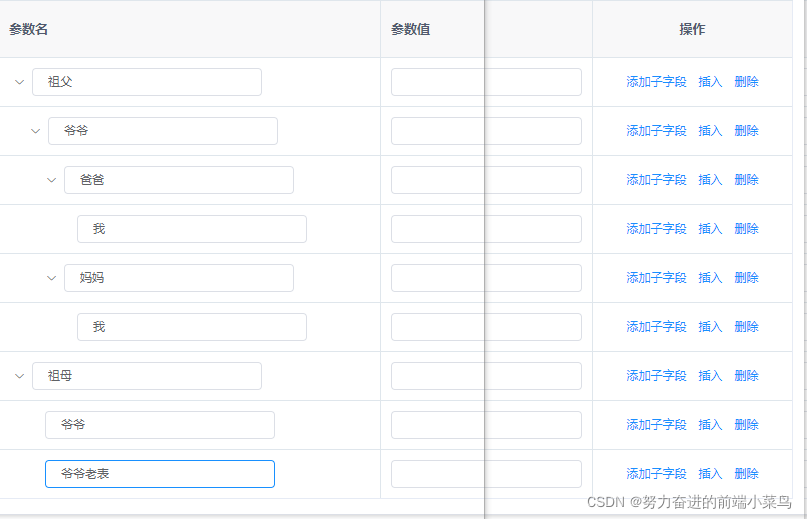This screenshot has width=807, height=519.
Task: Click 插入 for 我 under 爸爸
Action: [x=710, y=229]
